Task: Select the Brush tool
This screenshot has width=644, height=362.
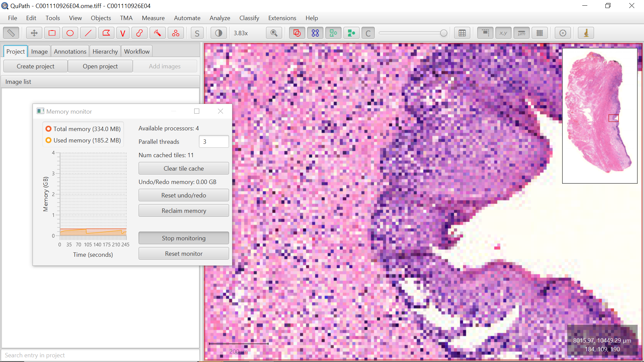Action: coord(140,33)
